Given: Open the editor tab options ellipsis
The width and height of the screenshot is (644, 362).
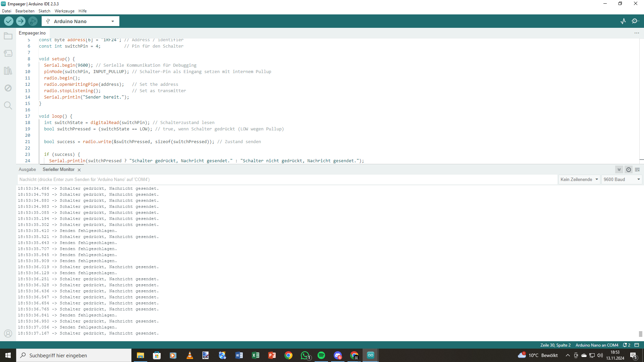Looking at the screenshot, I should tap(637, 33).
